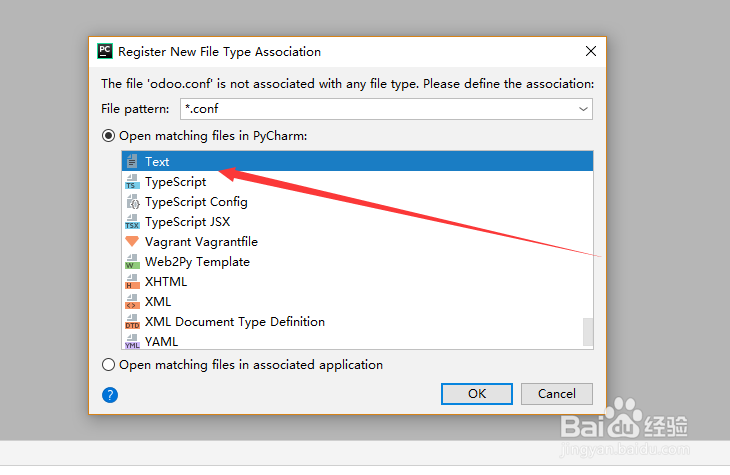
Task: Expand the File pattern dropdown arrow
Action: [x=583, y=109]
